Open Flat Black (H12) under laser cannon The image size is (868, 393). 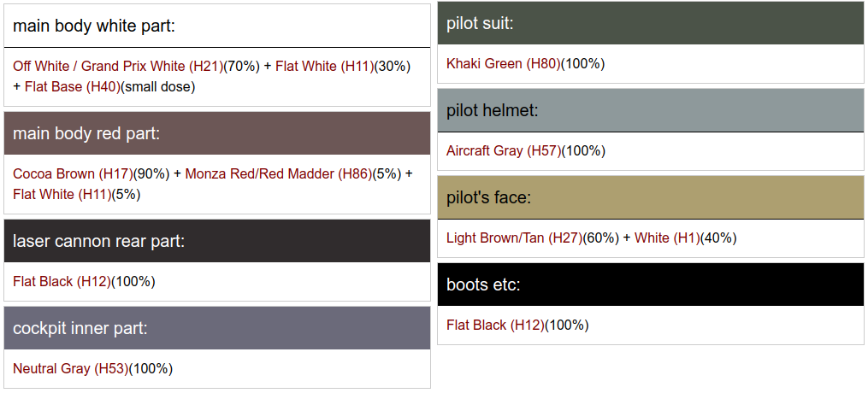point(62,281)
